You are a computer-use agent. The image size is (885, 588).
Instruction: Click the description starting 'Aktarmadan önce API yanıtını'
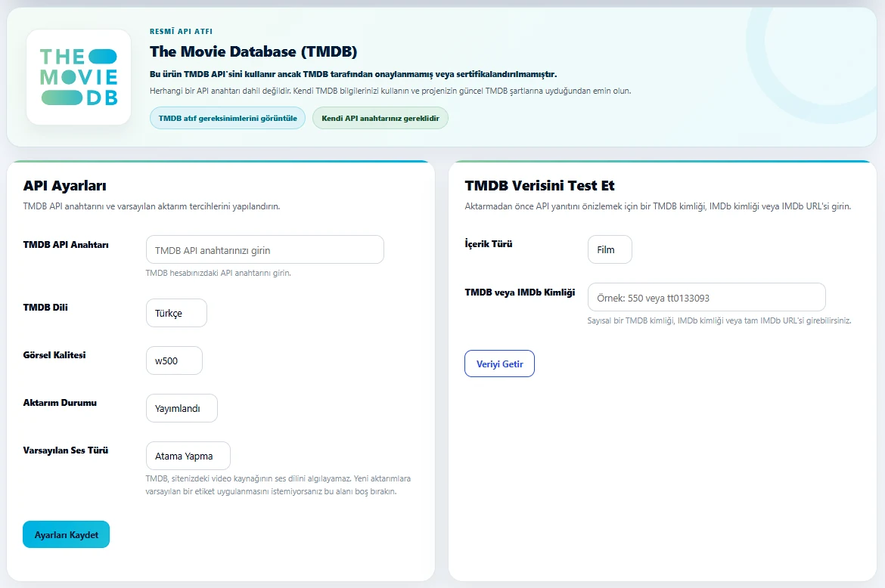[x=657, y=206]
